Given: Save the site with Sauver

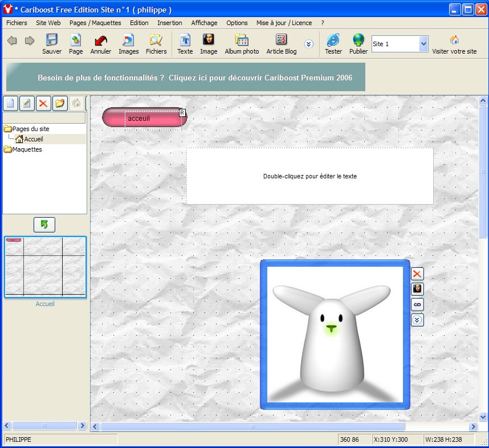Looking at the screenshot, I should tap(52, 44).
